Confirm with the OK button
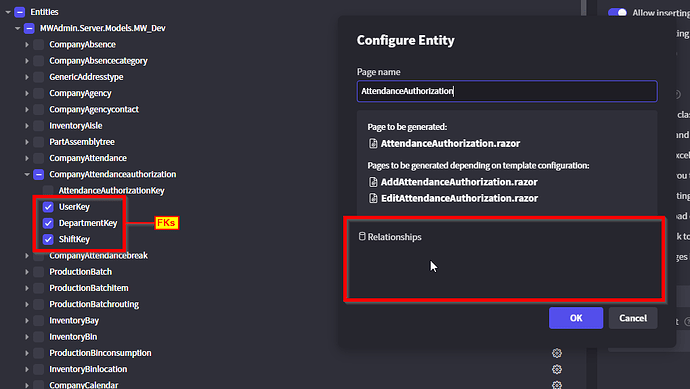The width and height of the screenshot is (690, 389). [576, 318]
